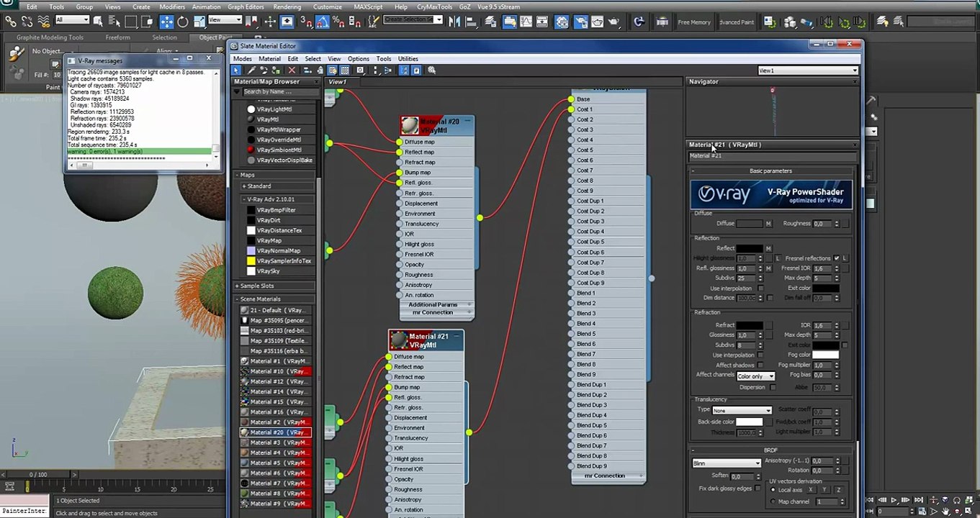Screen dimensions: 980x518
Task: Open the Affect channels dropdown
Action: pos(755,376)
